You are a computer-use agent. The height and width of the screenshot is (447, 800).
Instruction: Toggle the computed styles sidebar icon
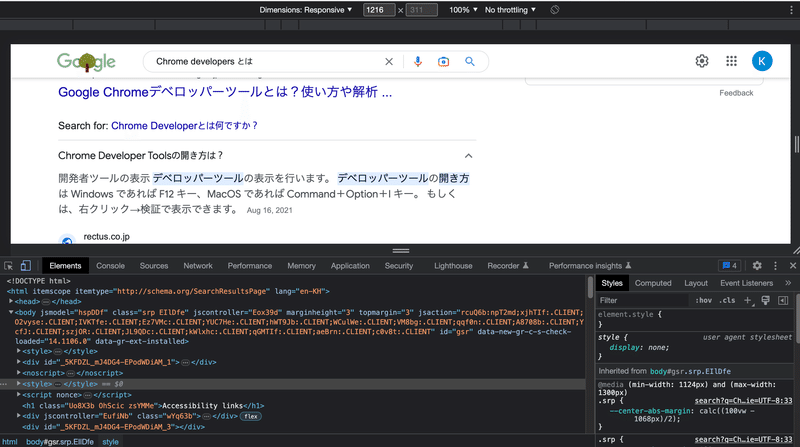point(783,301)
